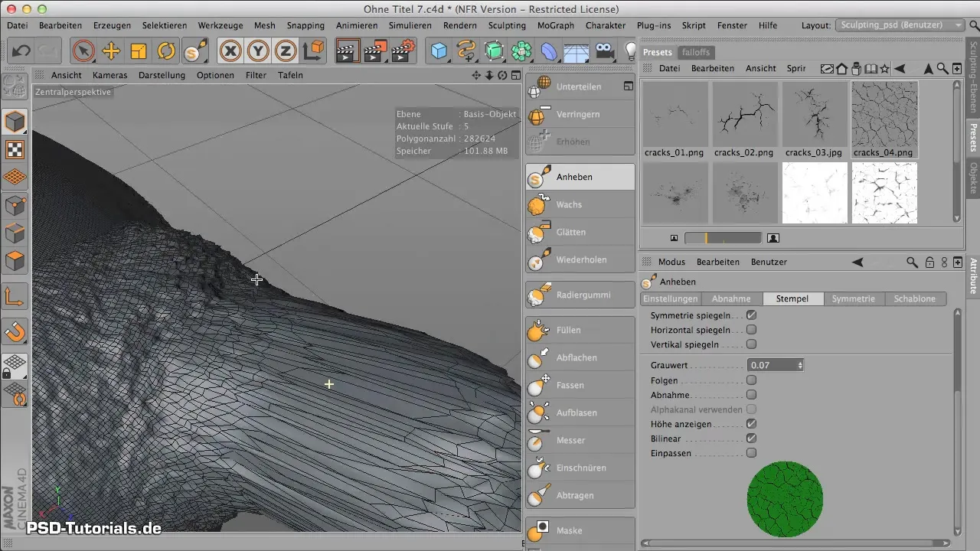Open viewport Filter menu

[x=256, y=75]
